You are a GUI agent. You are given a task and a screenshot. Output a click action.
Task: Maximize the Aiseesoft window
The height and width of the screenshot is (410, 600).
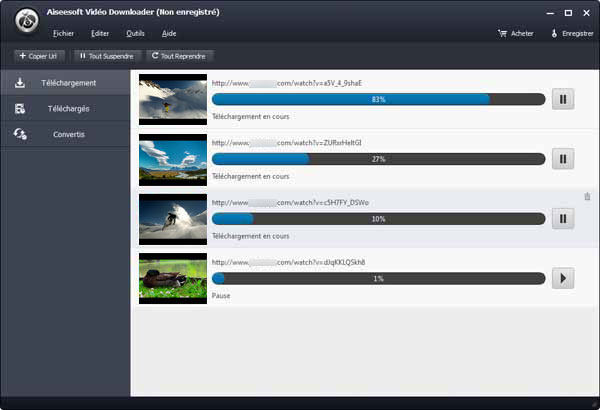click(x=568, y=13)
